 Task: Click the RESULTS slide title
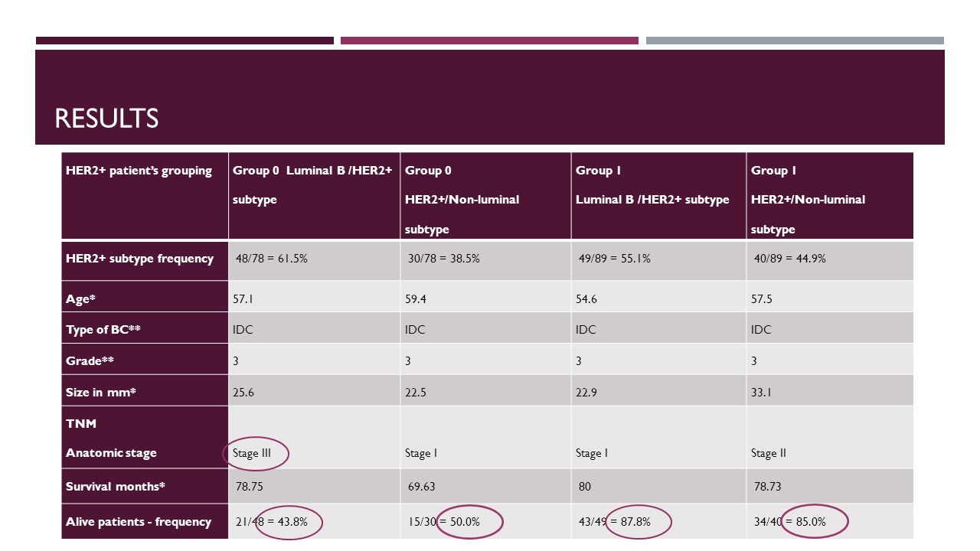tap(106, 119)
